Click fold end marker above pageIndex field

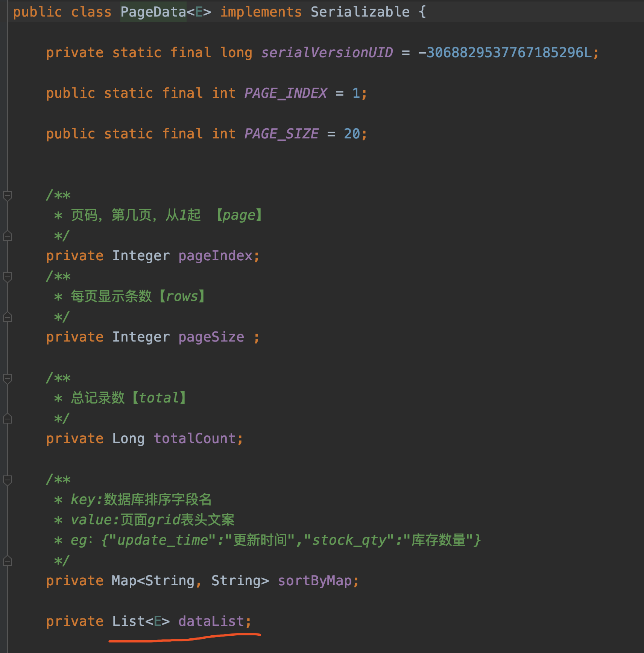pos(7,236)
